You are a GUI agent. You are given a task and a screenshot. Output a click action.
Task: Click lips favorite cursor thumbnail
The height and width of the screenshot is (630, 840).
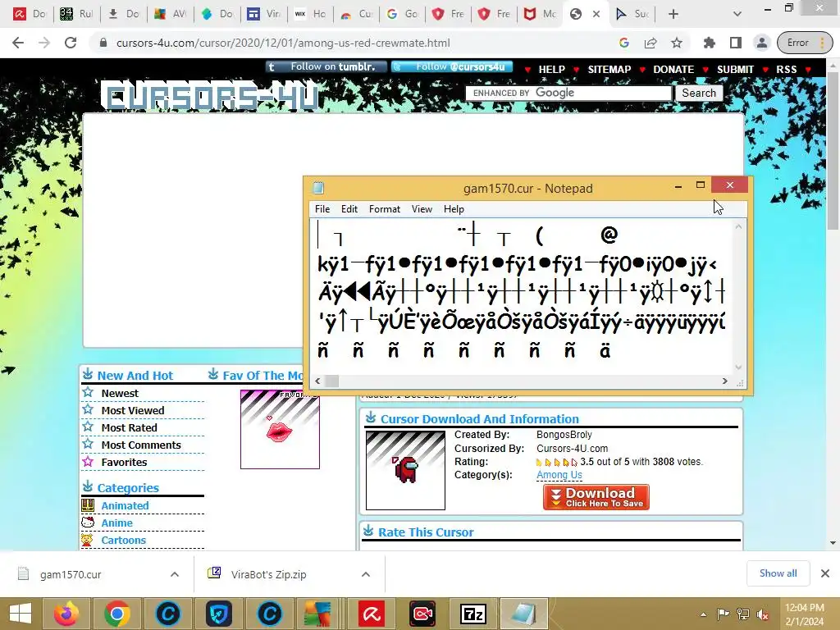click(281, 430)
